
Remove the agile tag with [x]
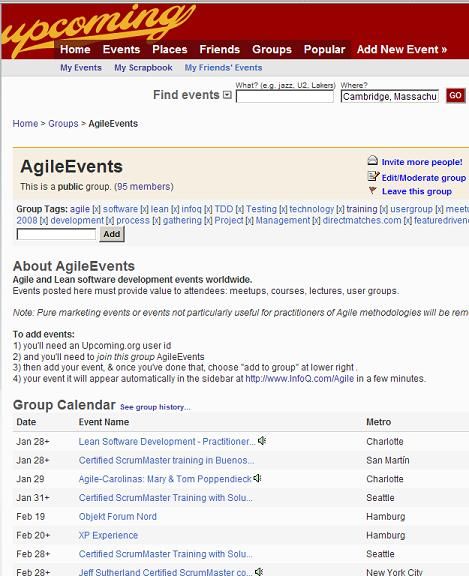pyautogui.click(x=96, y=209)
